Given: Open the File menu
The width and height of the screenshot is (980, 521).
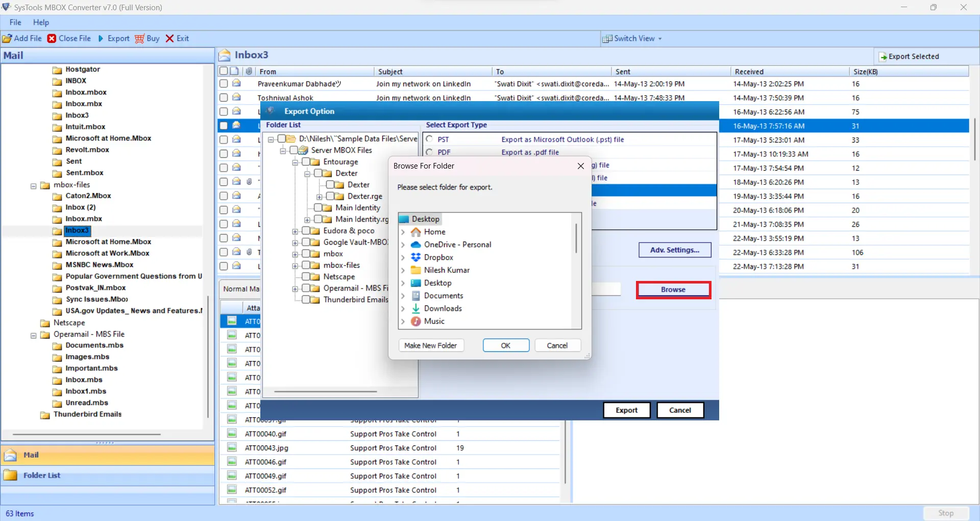Looking at the screenshot, I should click(15, 22).
